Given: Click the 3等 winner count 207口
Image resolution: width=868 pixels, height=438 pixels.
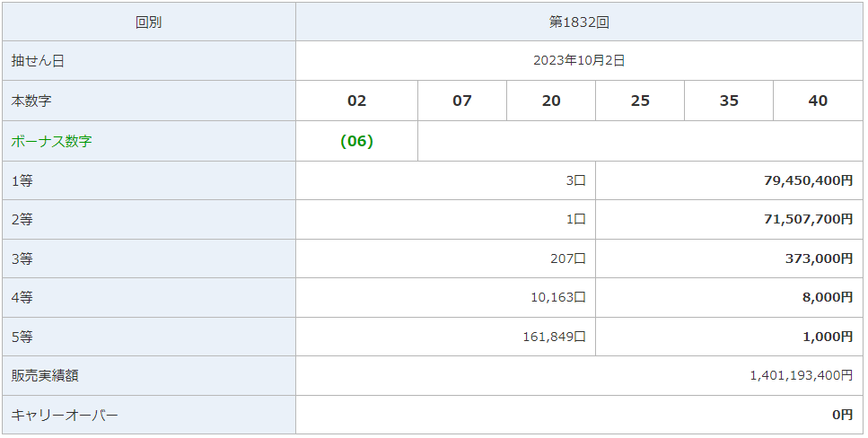Looking at the screenshot, I should point(568,258).
